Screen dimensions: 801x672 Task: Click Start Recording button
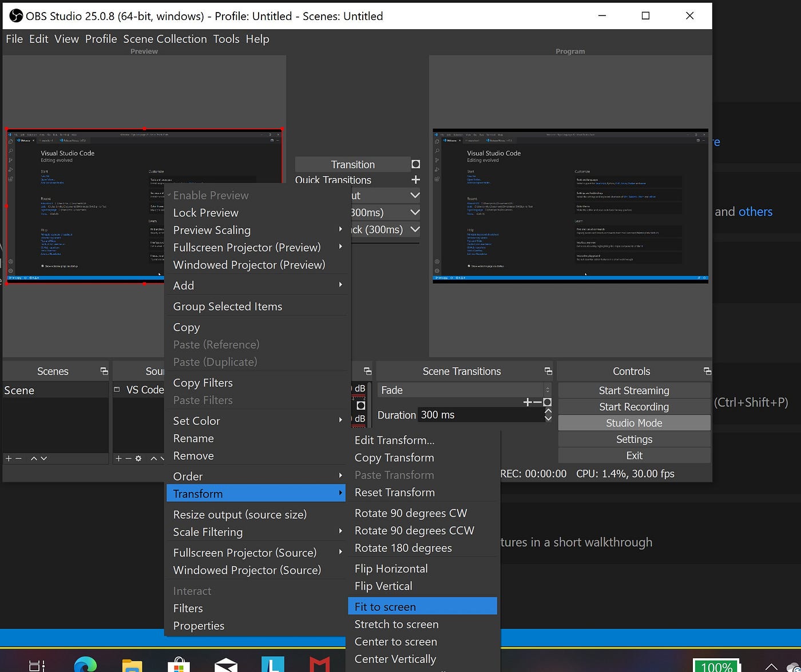pos(634,407)
